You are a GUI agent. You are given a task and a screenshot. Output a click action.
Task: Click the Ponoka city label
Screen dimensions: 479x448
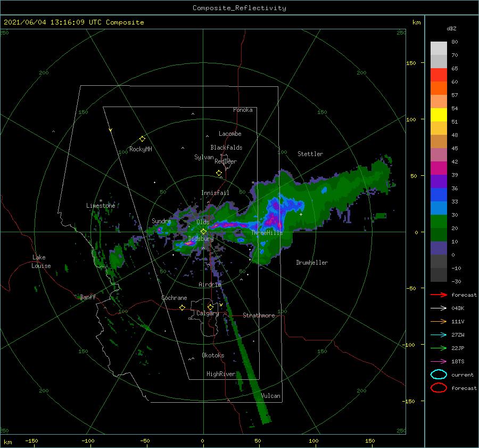(x=243, y=110)
